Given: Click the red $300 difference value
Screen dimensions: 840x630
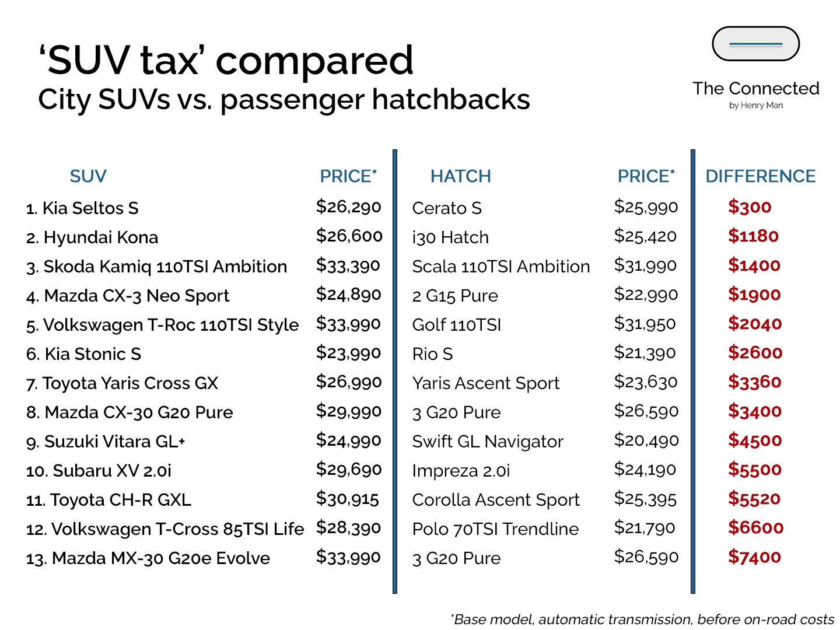Looking at the screenshot, I should (750, 207).
